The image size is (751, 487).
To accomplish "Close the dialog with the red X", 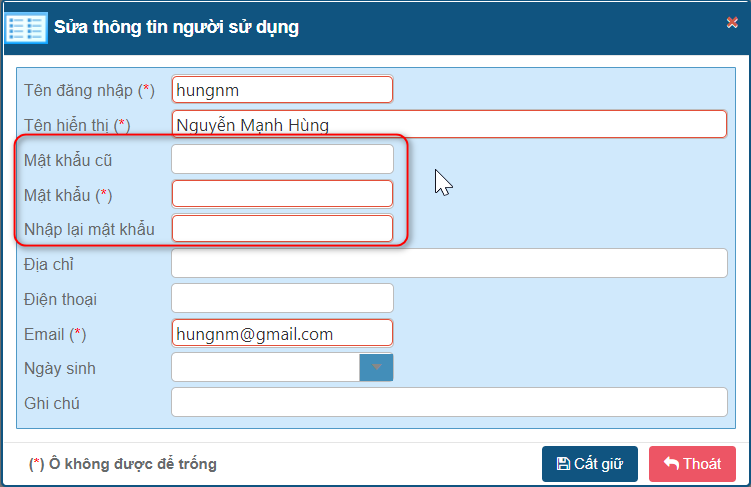I will coord(732,23).
